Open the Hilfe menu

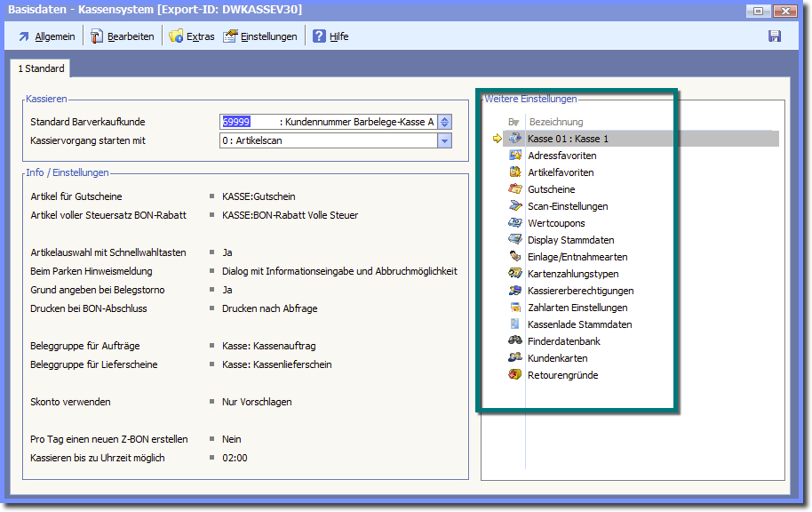pos(330,36)
